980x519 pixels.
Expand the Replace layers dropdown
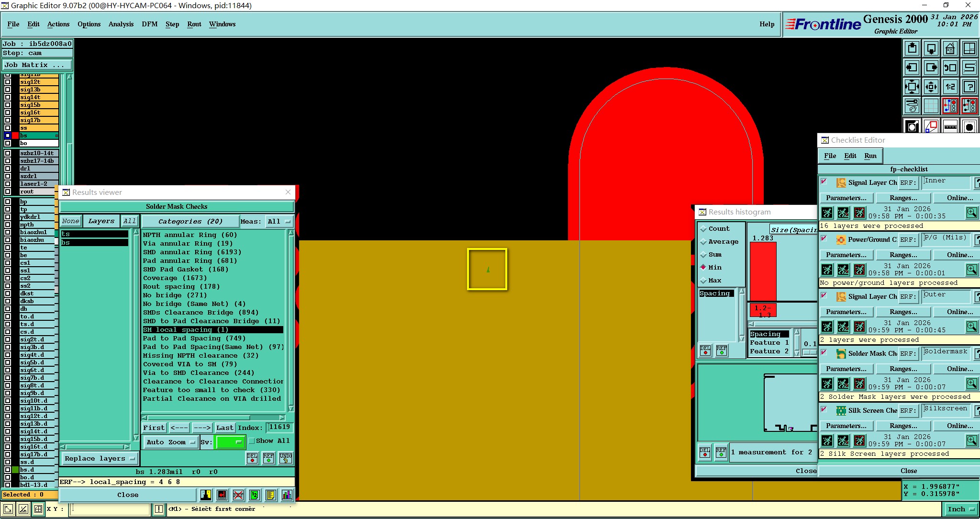100,458
